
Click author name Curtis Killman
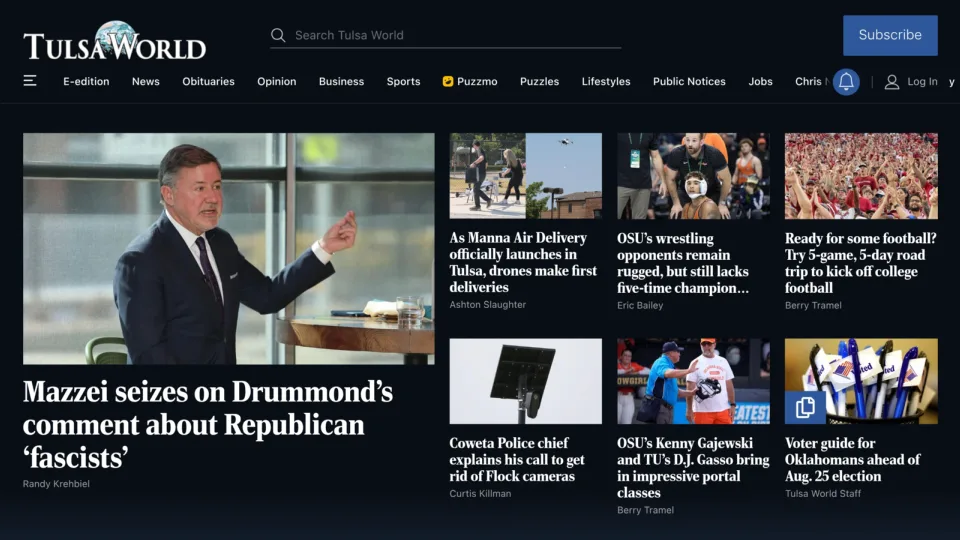point(480,493)
